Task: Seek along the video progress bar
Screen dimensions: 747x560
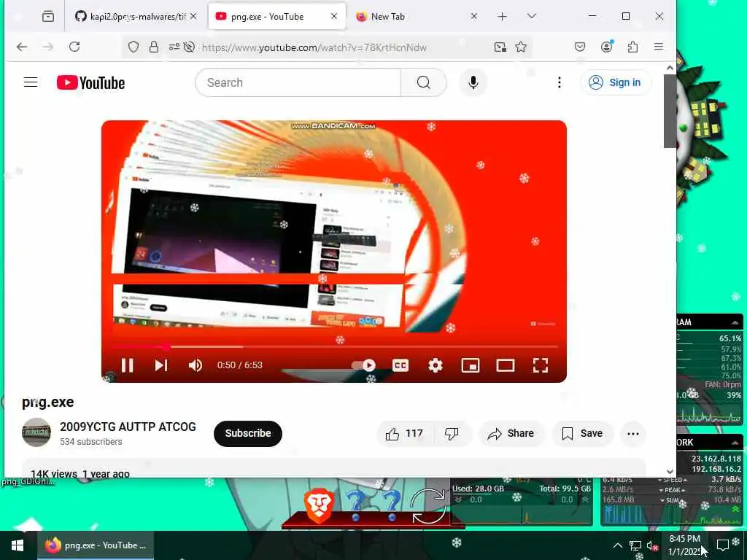Action: (334, 346)
